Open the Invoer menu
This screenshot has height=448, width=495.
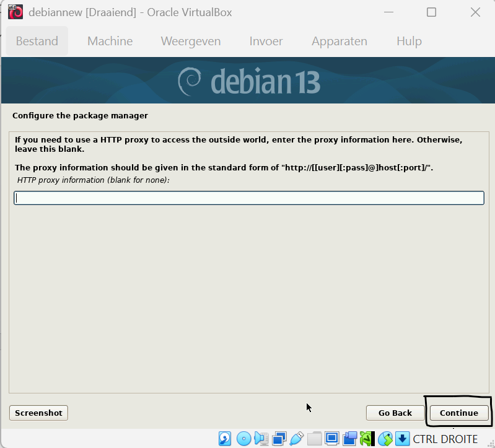[x=266, y=41]
